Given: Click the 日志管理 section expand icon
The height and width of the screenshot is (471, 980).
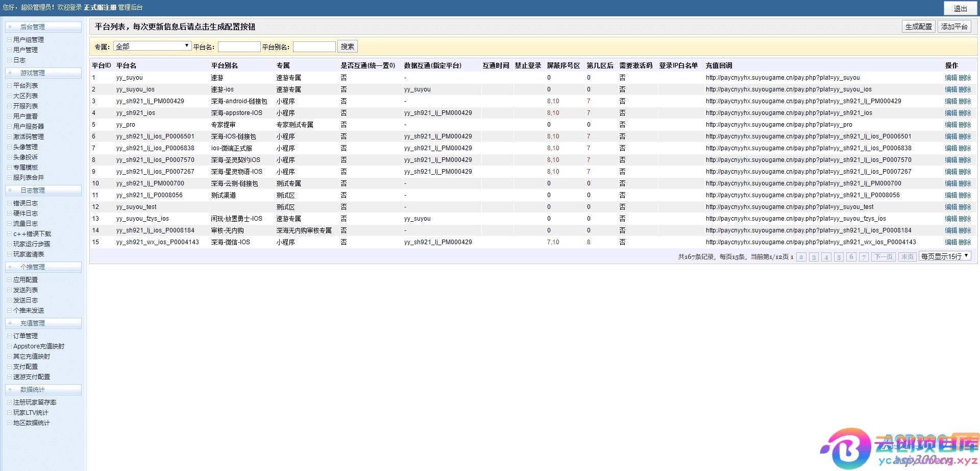Looking at the screenshot, I should click(10, 191).
